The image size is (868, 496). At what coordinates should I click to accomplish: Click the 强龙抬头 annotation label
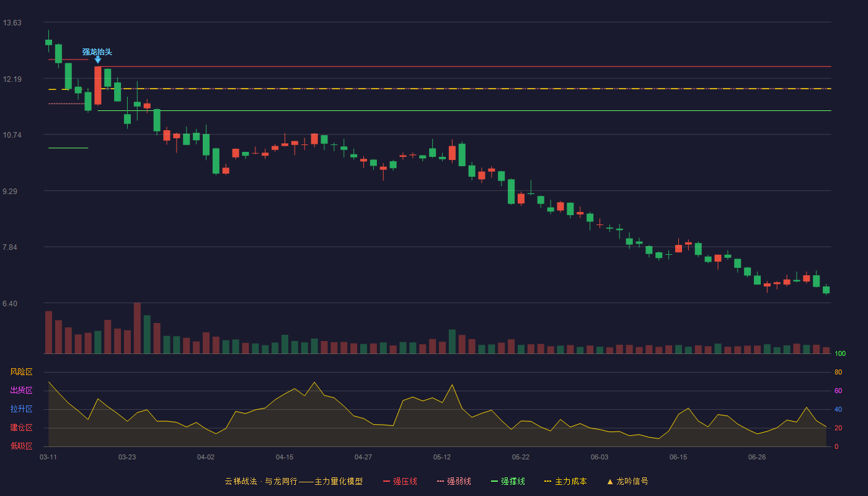(97, 52)
